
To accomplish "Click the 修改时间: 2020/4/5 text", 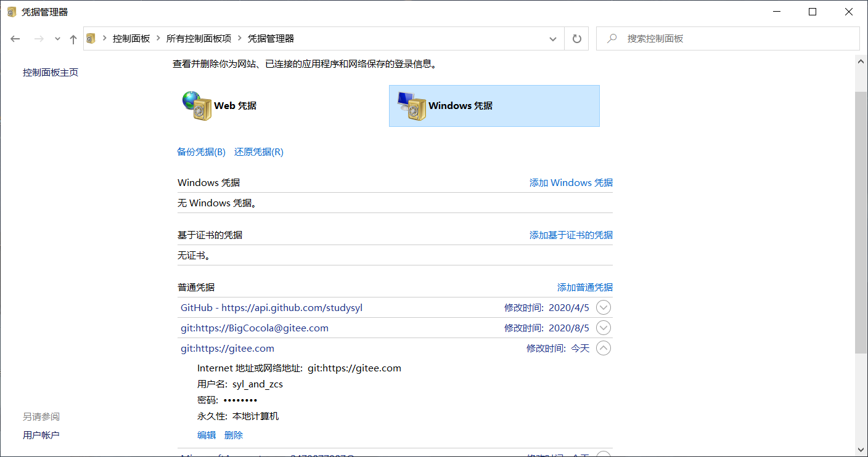I will [x=547, y=307].
